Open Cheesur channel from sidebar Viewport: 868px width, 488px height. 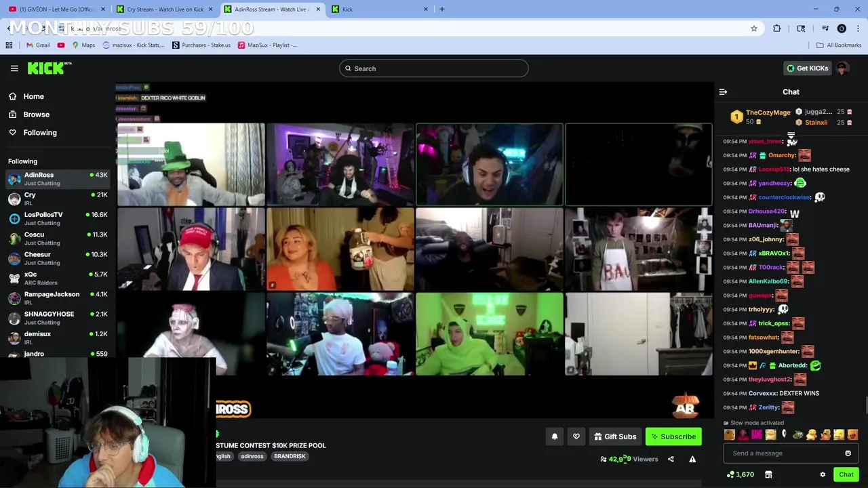click(58, 258)
